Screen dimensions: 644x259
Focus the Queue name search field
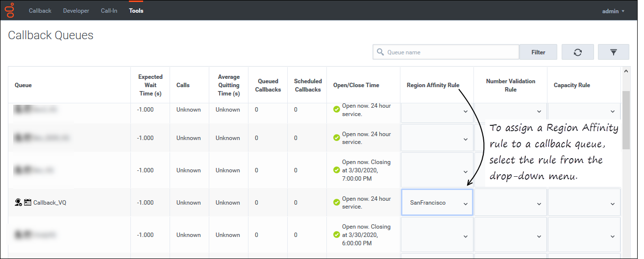[x=451, y=52]
